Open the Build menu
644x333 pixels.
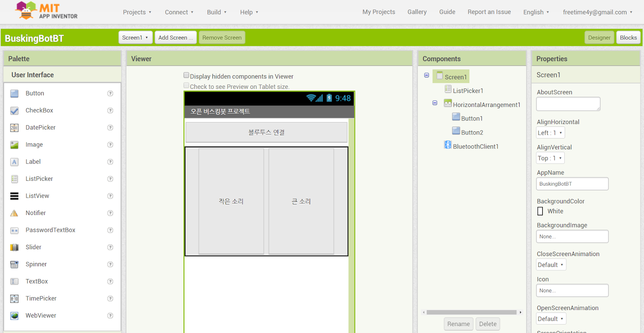(x=217, y=12)
